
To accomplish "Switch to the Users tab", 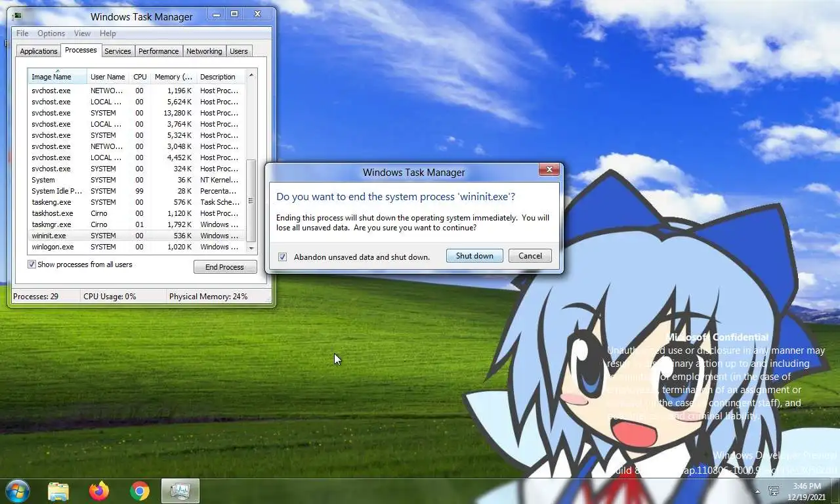I will [x=239, y=51].
